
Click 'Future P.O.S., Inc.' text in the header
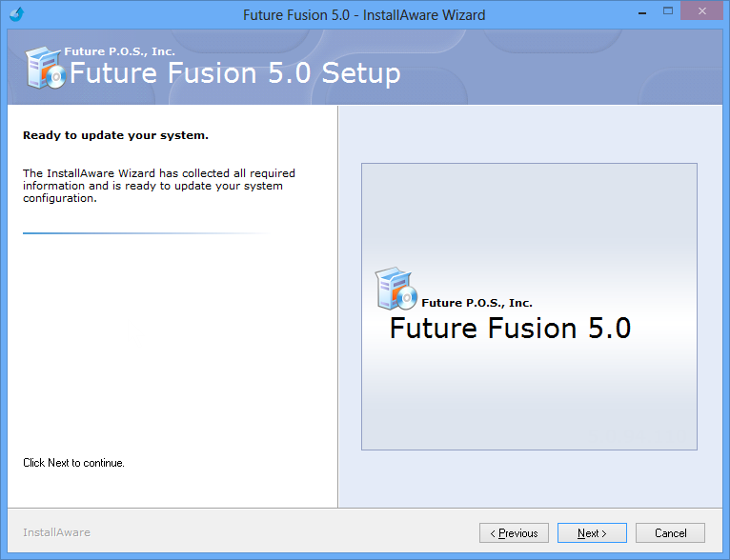[x=120, y=51]
